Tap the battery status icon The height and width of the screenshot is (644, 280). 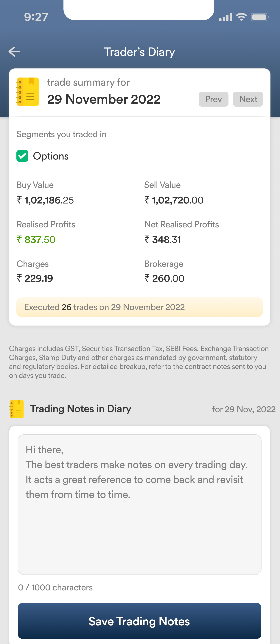[x=260, y=17]
